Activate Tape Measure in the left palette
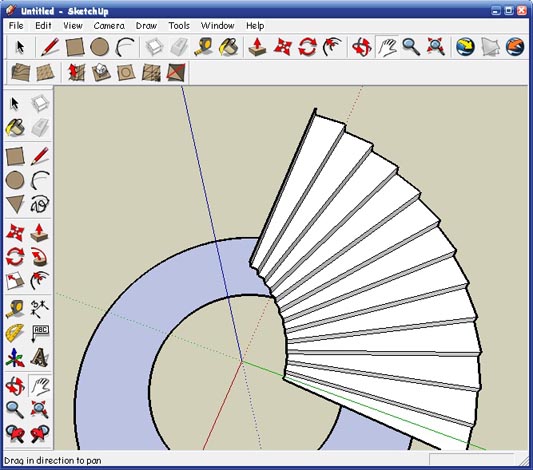This screenshot has height=470, width=533. [15, 309]
